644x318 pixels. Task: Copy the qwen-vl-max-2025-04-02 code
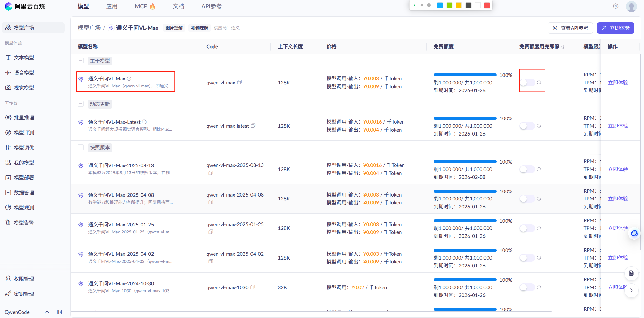coord(211,261)
